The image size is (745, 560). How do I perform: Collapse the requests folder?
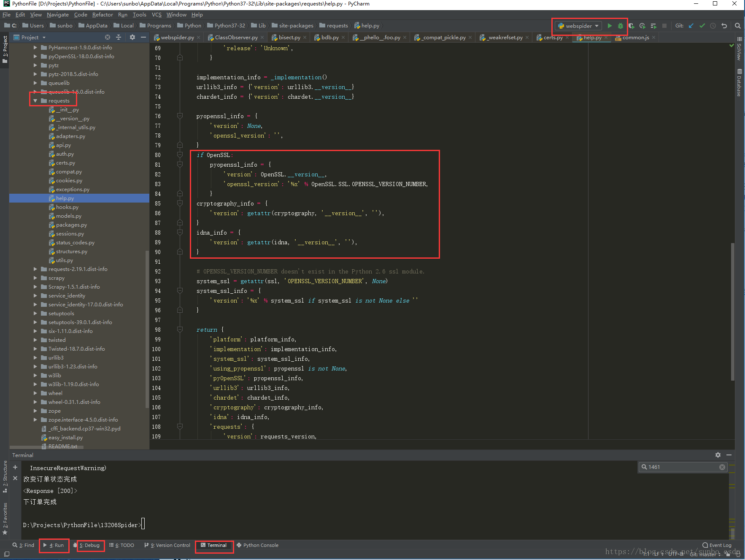pos(35,101)
